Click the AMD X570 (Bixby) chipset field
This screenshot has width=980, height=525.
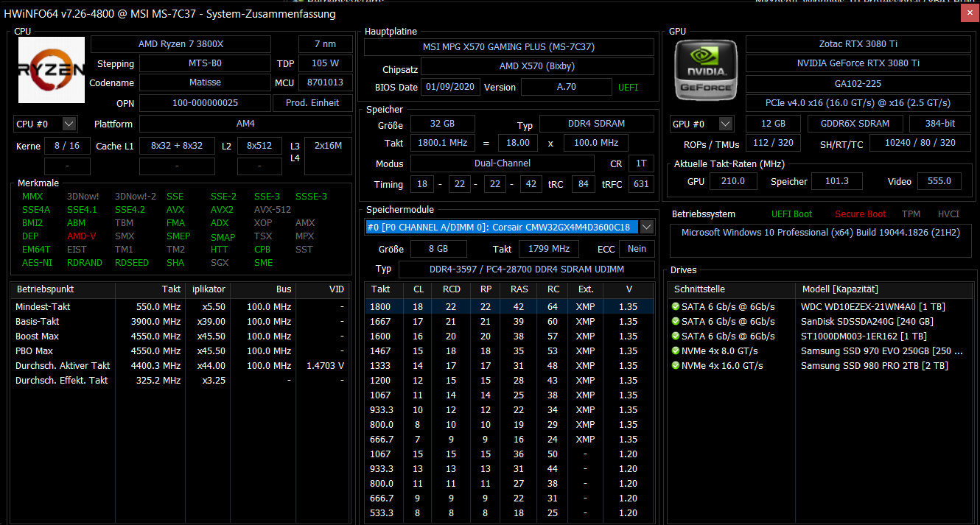[537, 66]
